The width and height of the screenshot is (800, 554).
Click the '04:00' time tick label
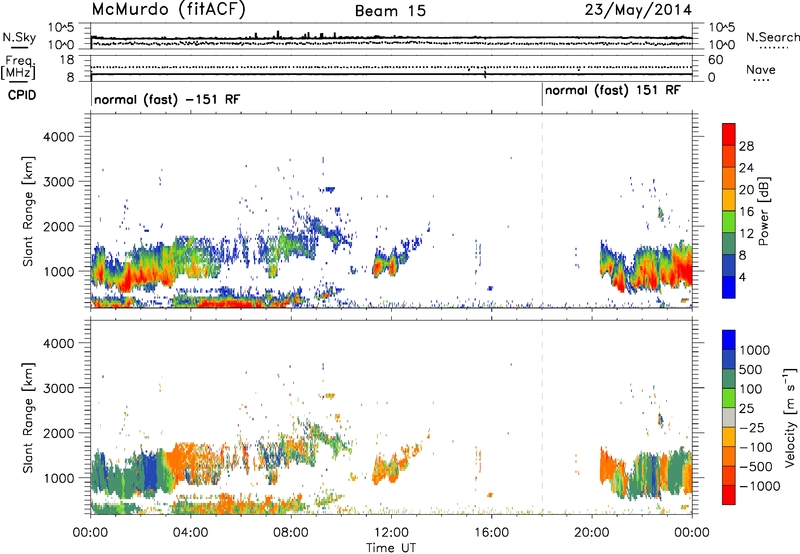[190, 533]
